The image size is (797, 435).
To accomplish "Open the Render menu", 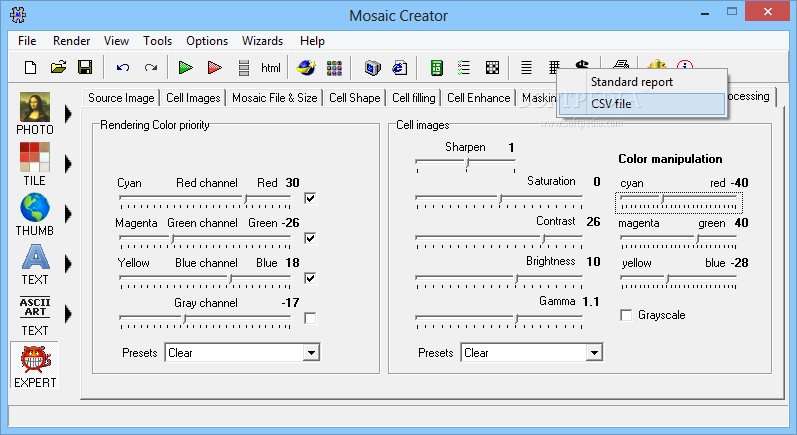I will [71, 41].
